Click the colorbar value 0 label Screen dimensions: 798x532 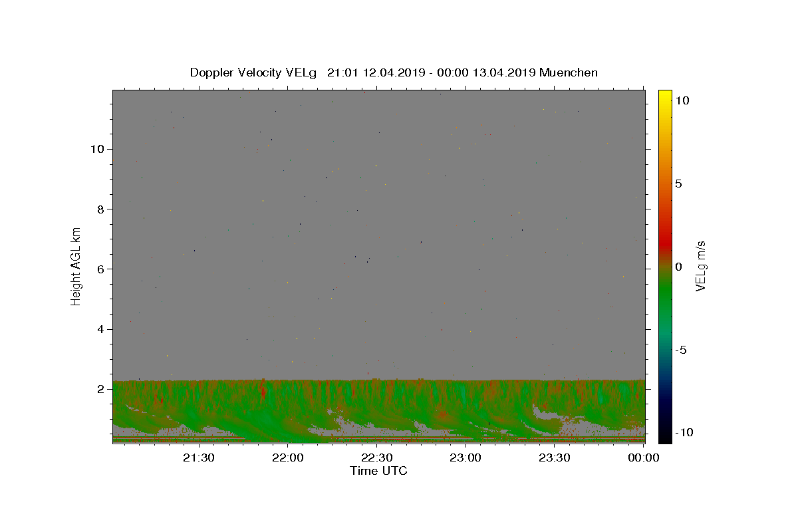click(678, 267)
